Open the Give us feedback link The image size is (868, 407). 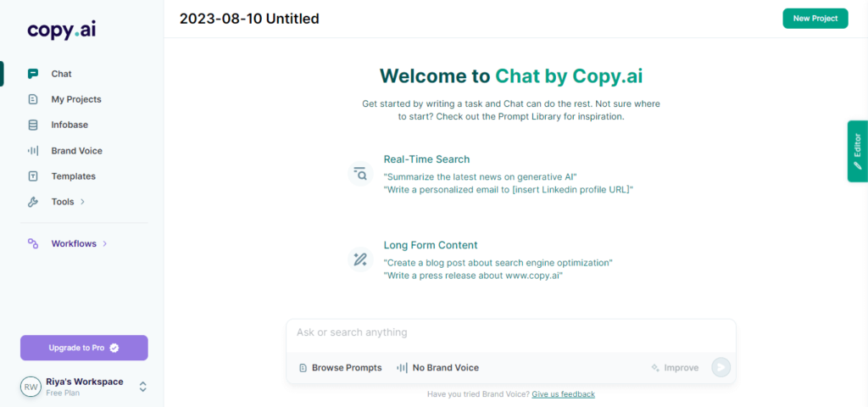pyautogui.click(x=564, y=394)
